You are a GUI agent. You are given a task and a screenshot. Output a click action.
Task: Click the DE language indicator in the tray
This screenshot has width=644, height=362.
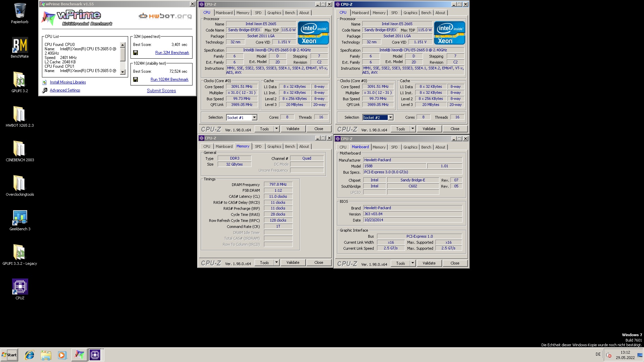598,354
